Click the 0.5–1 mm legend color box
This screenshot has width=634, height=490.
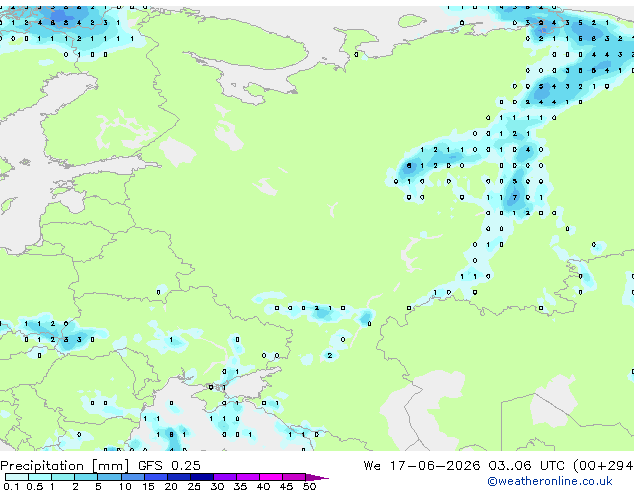(40, 477)
